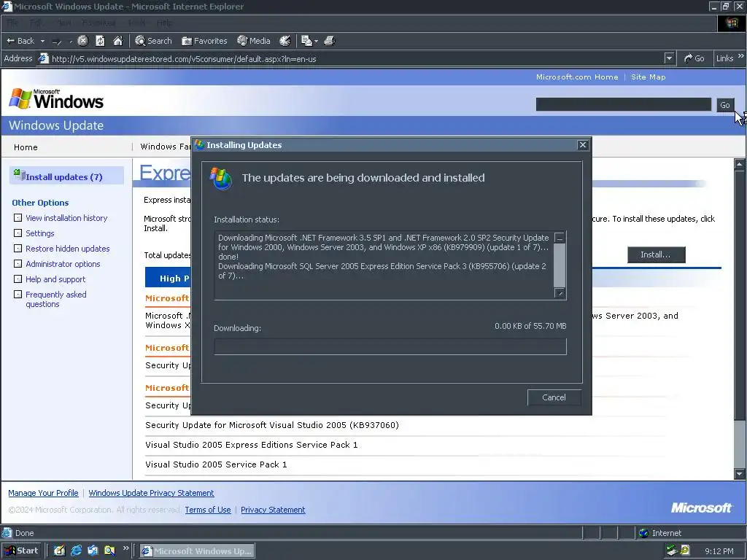The width and height of the screenshot is (747, 560).
Task: Open the Search pane from toolbar
Action: tap(153, 41)
